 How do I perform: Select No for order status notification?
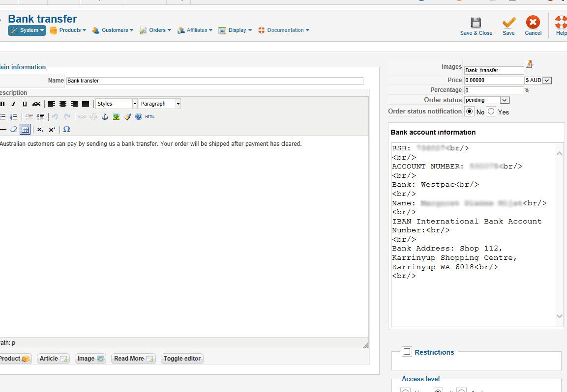point(469,112)
